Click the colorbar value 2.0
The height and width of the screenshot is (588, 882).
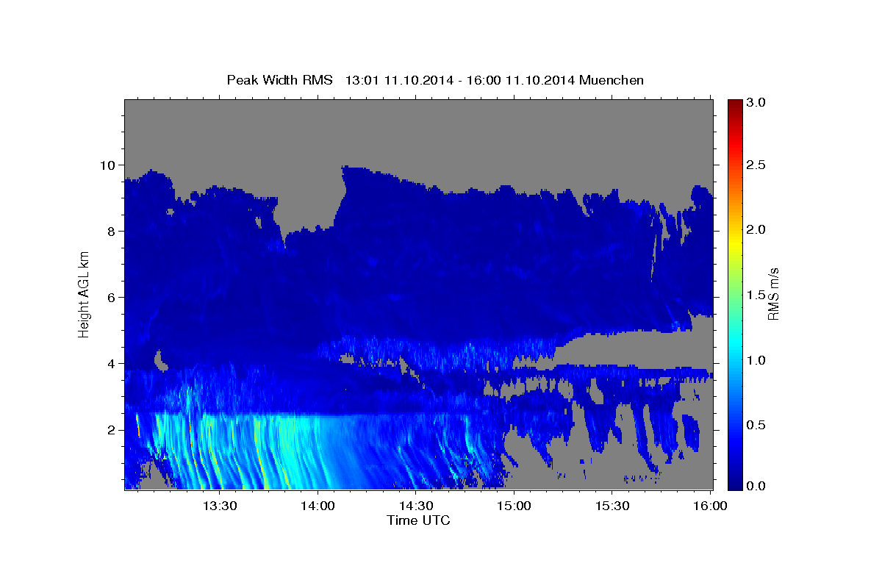pyautogui.click(x=757, y=230)
